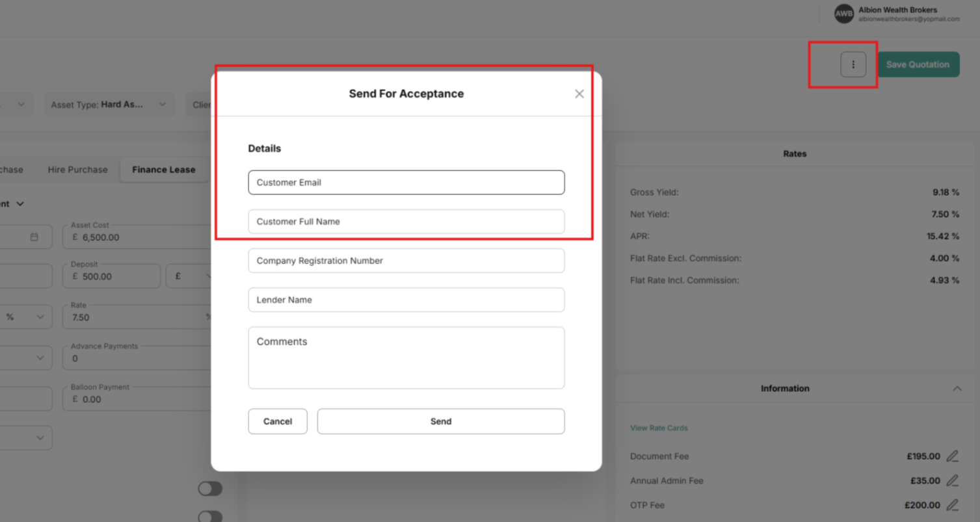Close the Send For Acceptance dialog

click(579, 94)
